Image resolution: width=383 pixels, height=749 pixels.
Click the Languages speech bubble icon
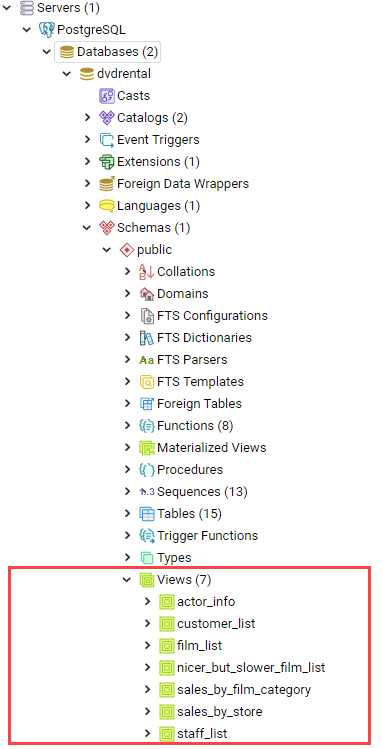coord(107,205)
